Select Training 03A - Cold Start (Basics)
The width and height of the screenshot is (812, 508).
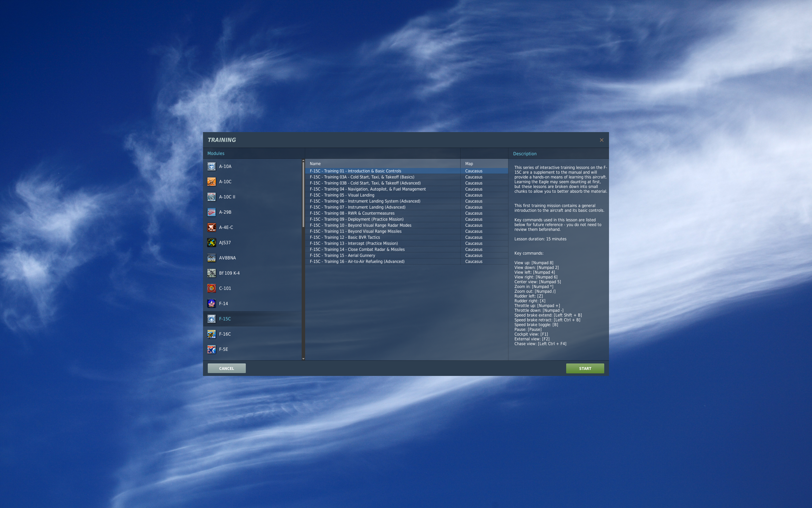406,177
